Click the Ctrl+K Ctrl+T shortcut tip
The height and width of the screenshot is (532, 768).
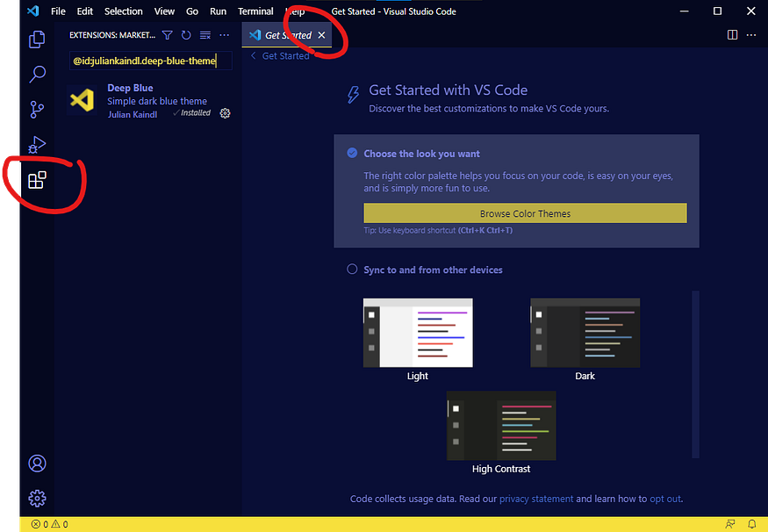[484, 230]
